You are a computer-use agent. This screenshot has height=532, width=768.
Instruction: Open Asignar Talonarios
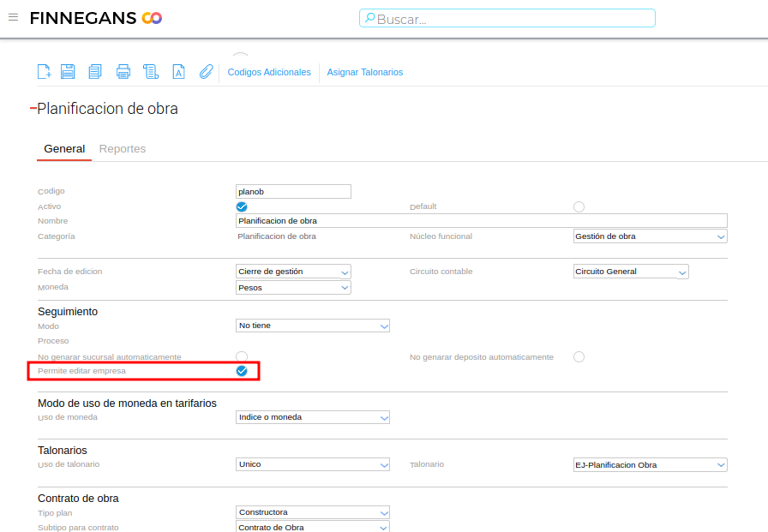point(365,72)
